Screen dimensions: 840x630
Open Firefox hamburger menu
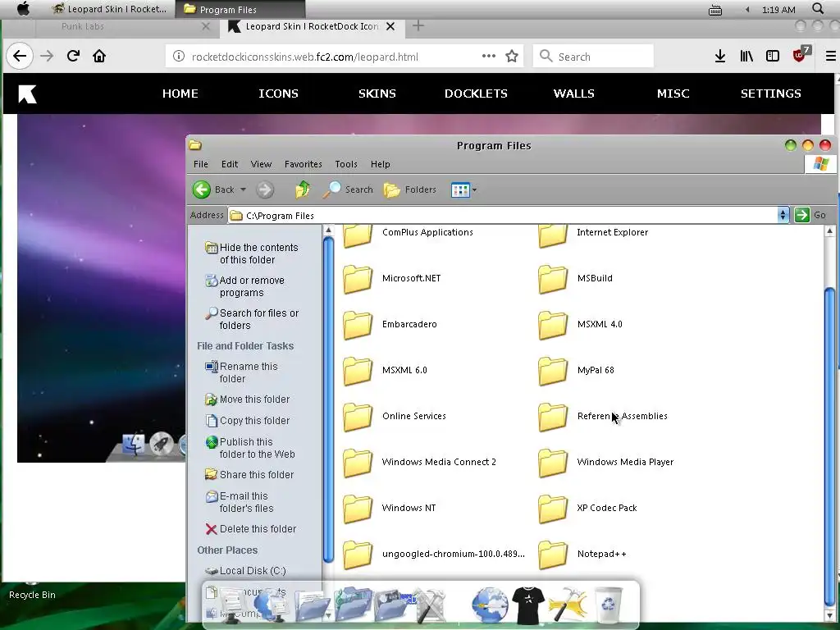(831, 57)
